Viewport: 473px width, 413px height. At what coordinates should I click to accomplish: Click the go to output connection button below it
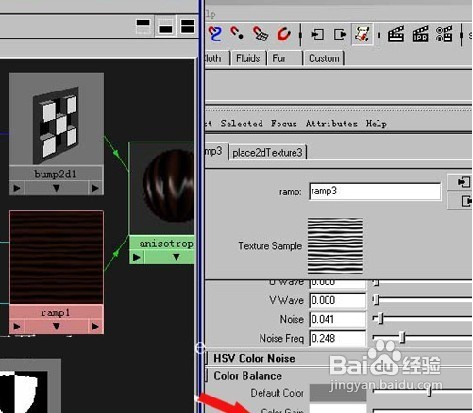460,201
